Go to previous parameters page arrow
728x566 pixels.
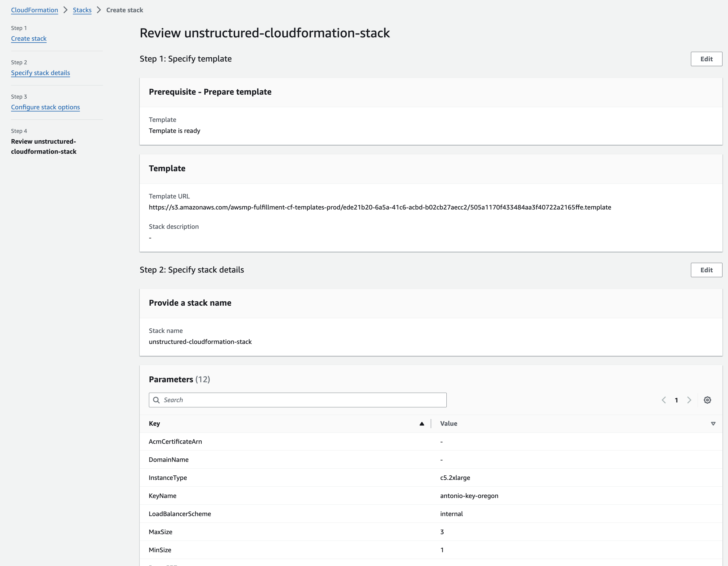(x=664, y=400)
